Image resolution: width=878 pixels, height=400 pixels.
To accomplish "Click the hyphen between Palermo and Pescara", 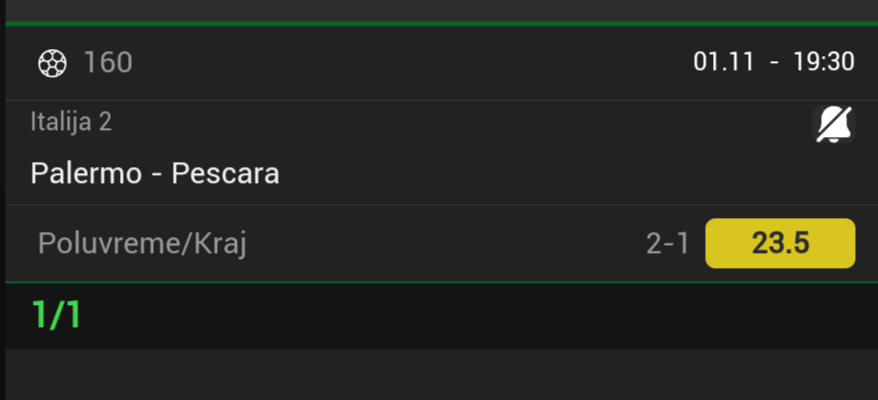I will coord(156,175).
